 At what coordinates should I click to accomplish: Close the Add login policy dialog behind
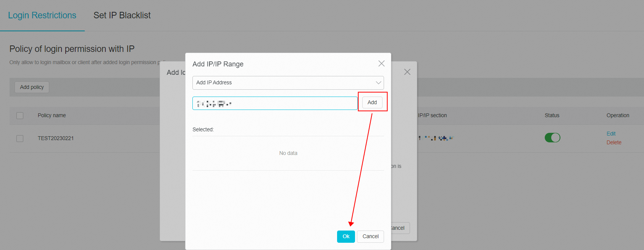click(x=407, y=72)
